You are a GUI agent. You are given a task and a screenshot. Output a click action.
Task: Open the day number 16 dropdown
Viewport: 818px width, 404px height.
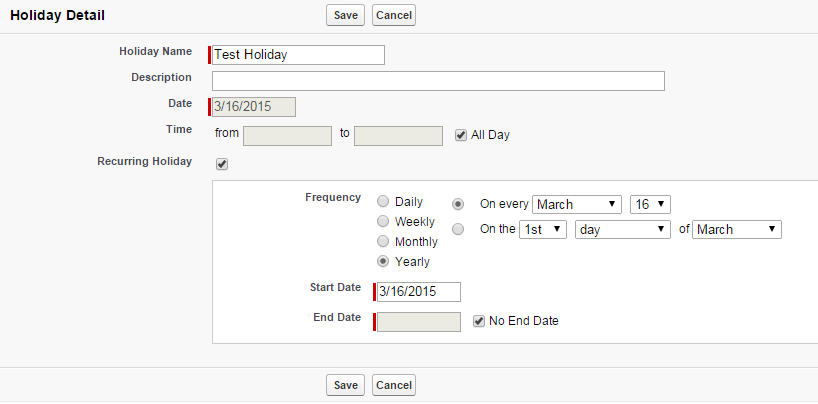pyautogui.click(x=649, y=204)
